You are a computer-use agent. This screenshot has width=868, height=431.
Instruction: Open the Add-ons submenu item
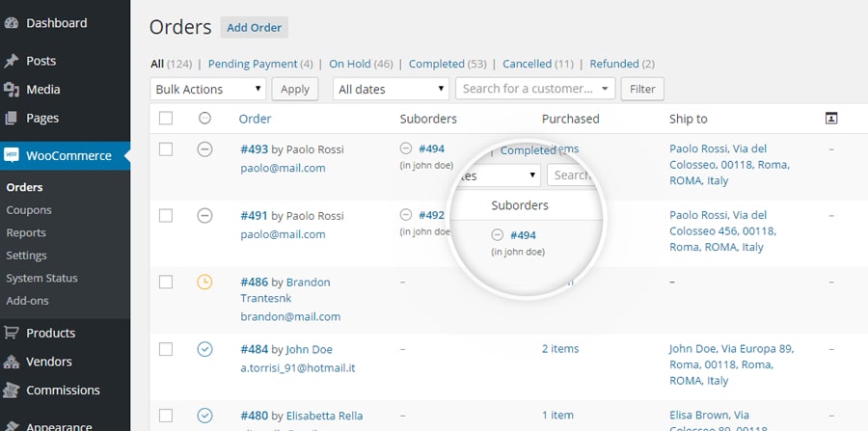point(27,301)
